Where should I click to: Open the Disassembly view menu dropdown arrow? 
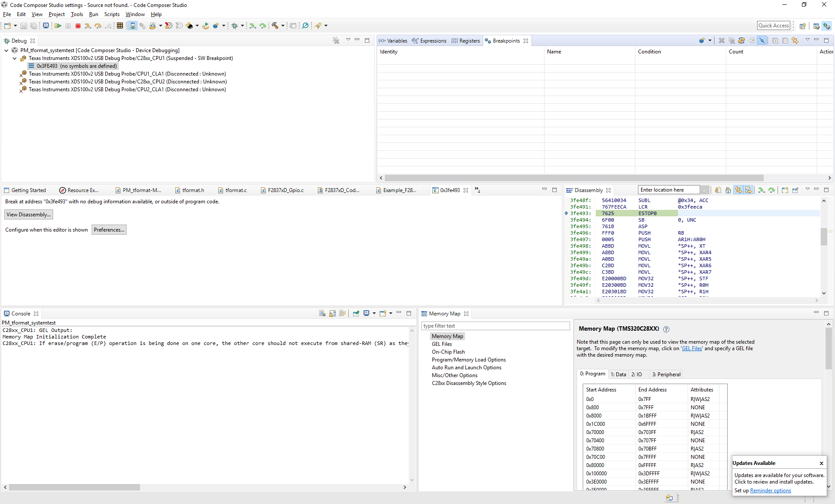click(x=807, y=189)
